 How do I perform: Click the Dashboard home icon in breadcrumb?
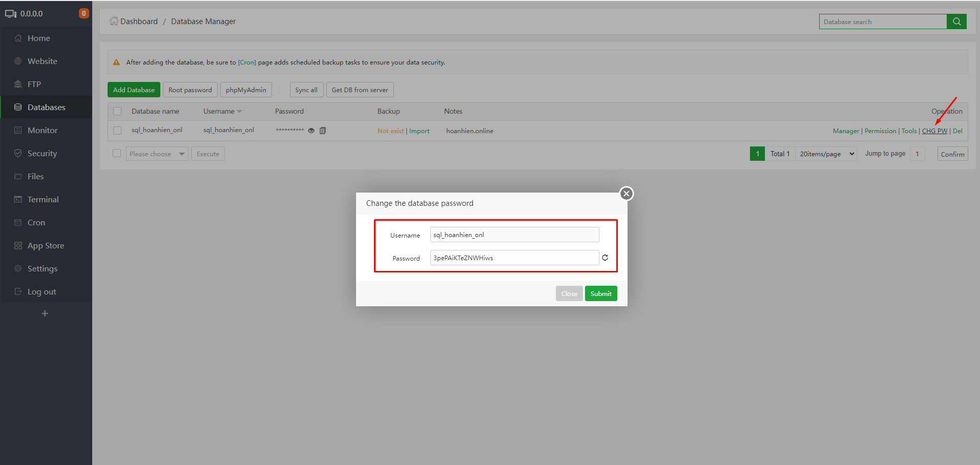[x=114, y=21]
